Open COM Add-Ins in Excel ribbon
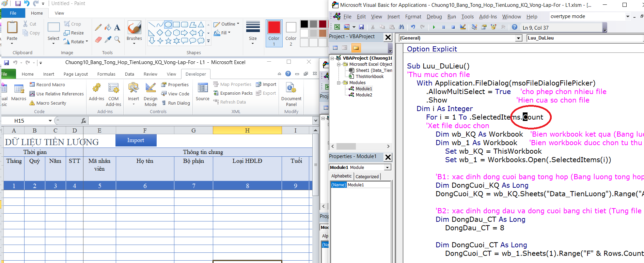This screenshot has height=263, width=644. click(113, 95)
